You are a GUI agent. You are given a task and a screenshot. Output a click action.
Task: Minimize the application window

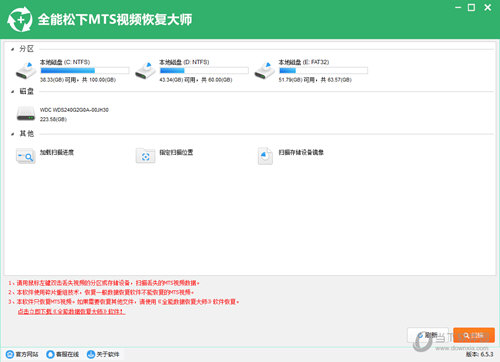[458, 7]
